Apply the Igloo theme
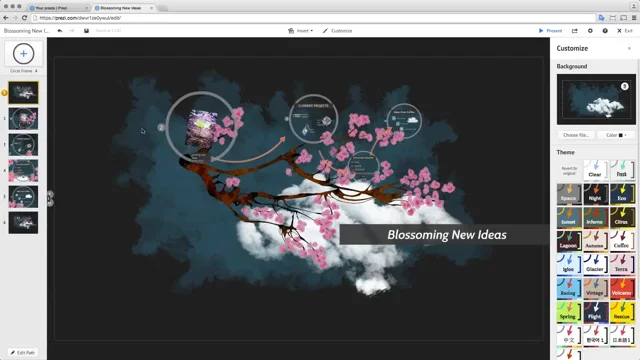This screenshot has height=360, width=640. coord(569,265)
